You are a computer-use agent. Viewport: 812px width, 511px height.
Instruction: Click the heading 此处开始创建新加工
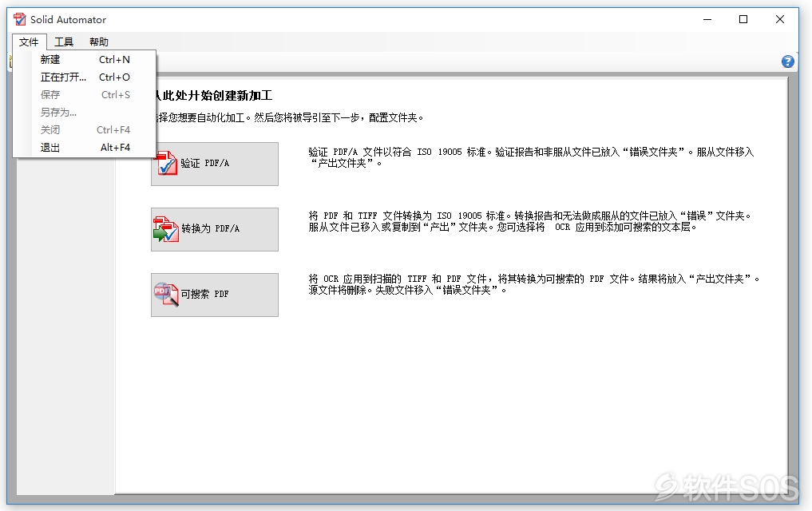(214, 95)
